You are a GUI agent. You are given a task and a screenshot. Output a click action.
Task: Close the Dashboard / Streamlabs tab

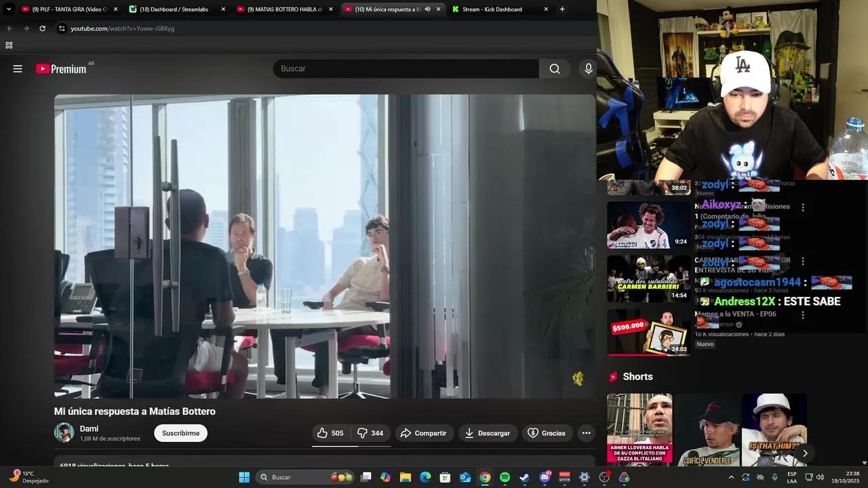point(223,9)
